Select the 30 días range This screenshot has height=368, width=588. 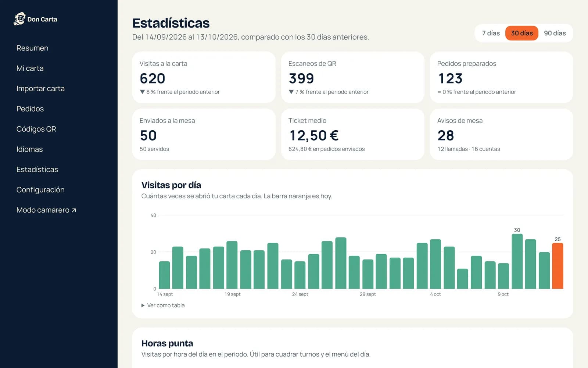[x=522, y=33]
